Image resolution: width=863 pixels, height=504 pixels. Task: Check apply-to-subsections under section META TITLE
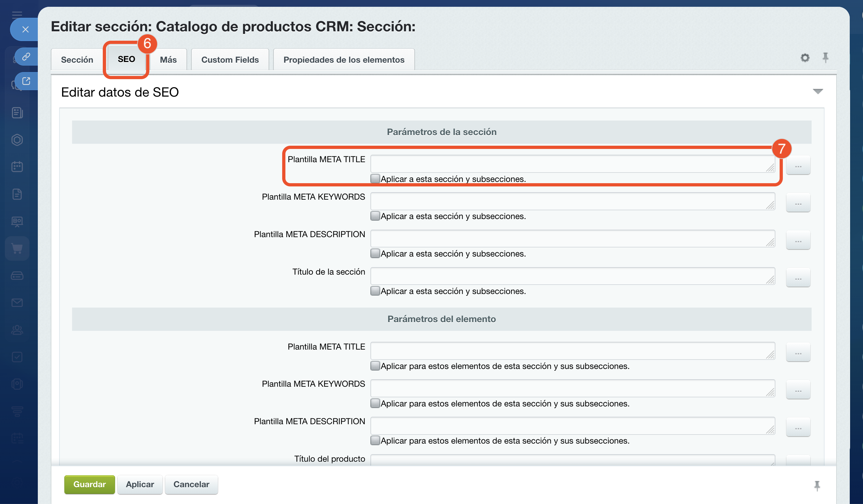(x=375, y=179)
